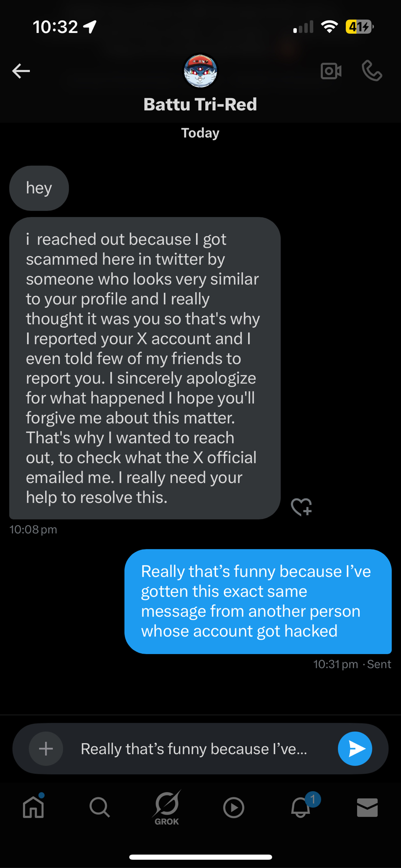Image resolution: width=401 pixels, height=868 pixels.
Task: Open Battu Tri-Red's profile picture
Action: [200, 71]
